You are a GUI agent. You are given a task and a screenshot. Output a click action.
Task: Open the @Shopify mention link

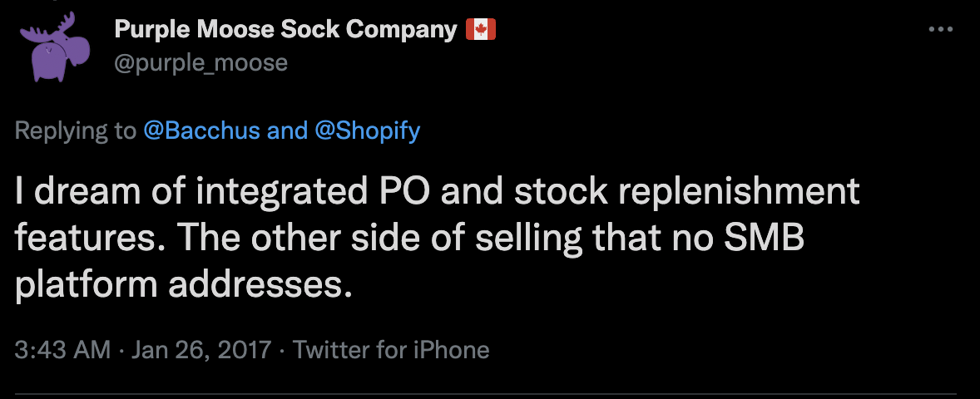click(x=368, y=131)
